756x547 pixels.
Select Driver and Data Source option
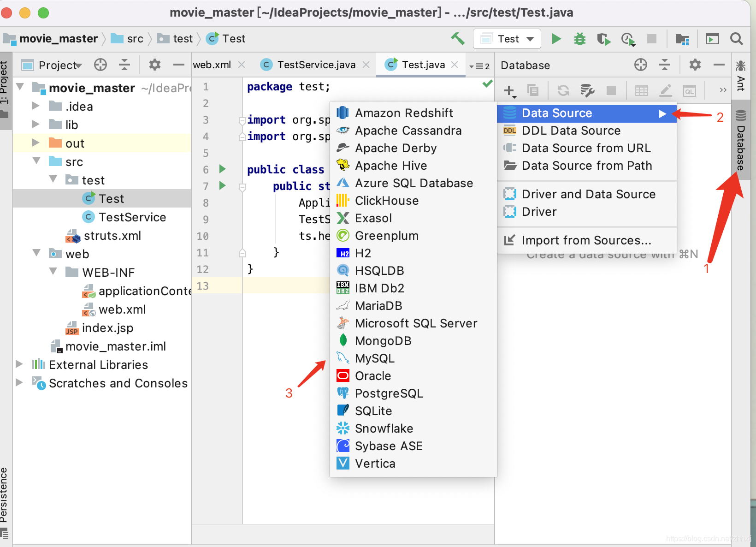point(587,195)
